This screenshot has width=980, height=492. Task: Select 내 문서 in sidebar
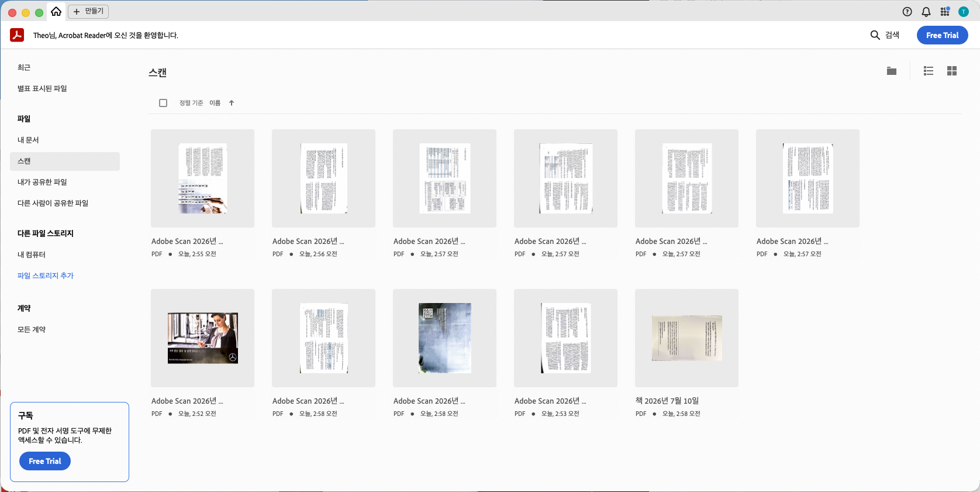coord(65,140)
